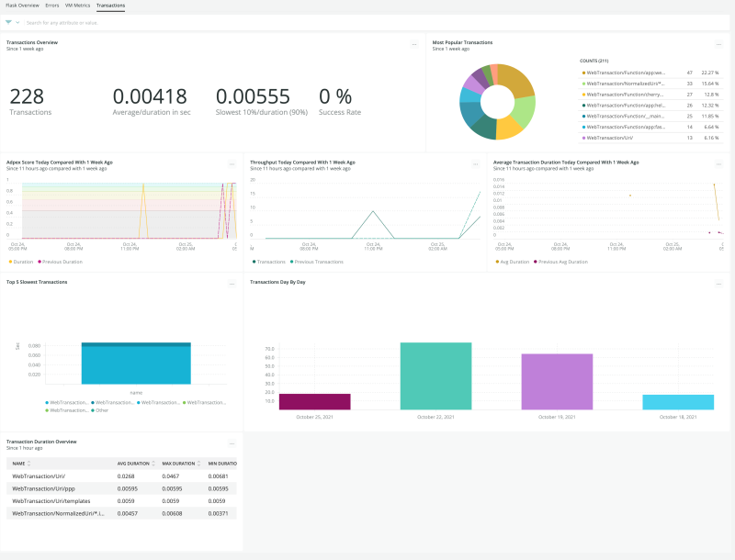Open the options menu on Throughput Today chart
The height and width of the screenshot is (560, 735).
tap(477, 162)
